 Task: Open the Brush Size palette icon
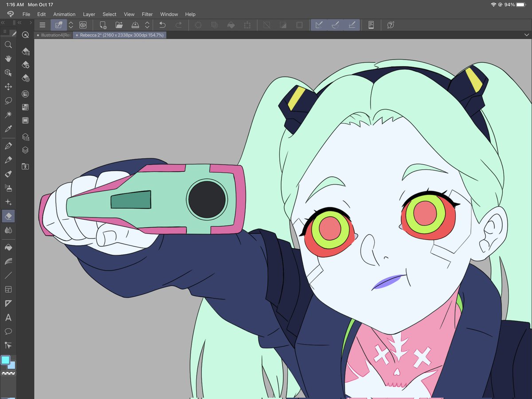coord(25,79)
